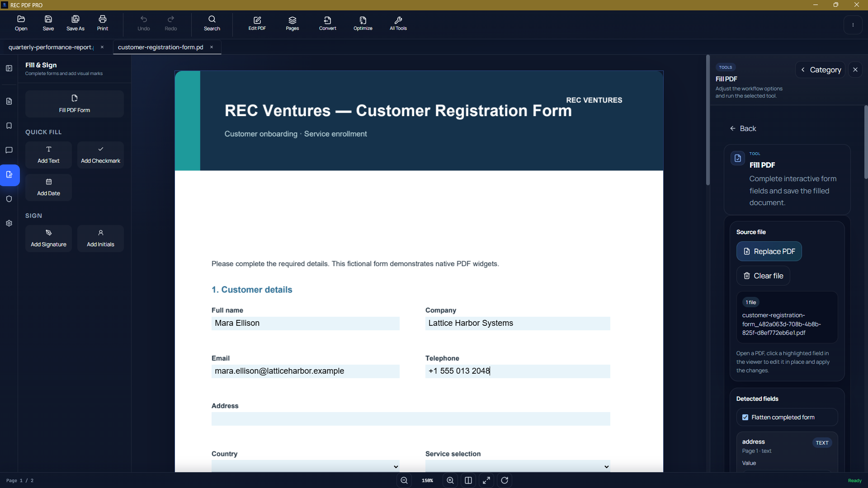
Task: Click the Save As toolbar icon
Action: 75,23
